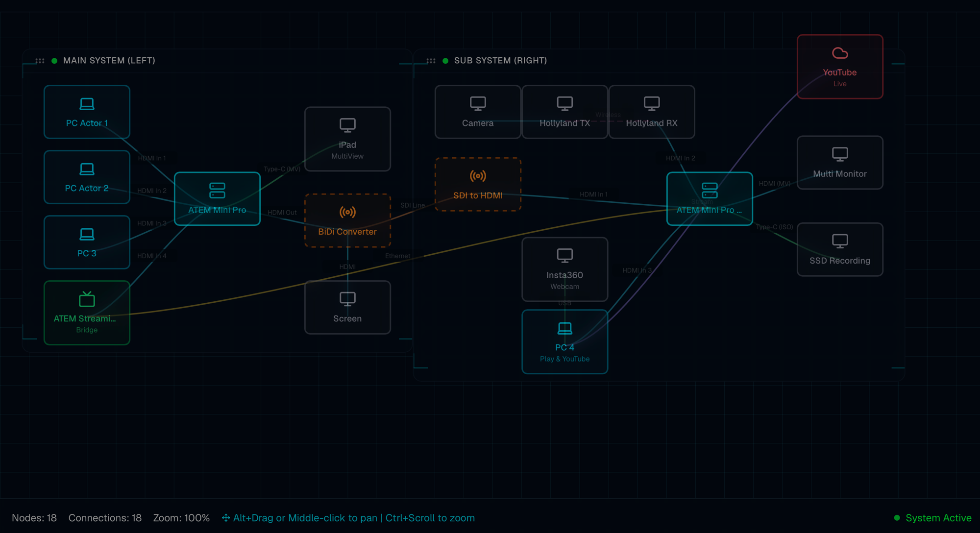Click the right ATEM Mini Pro server icon
This screenshot has height=533, width=980.
[x=710, y=191]
